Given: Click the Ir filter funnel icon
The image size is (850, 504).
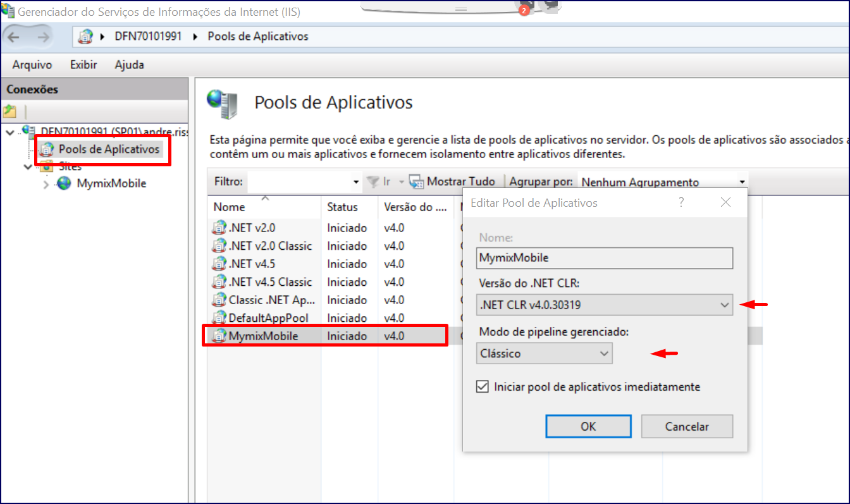Looking at the screenshot, I should [373, 182].
